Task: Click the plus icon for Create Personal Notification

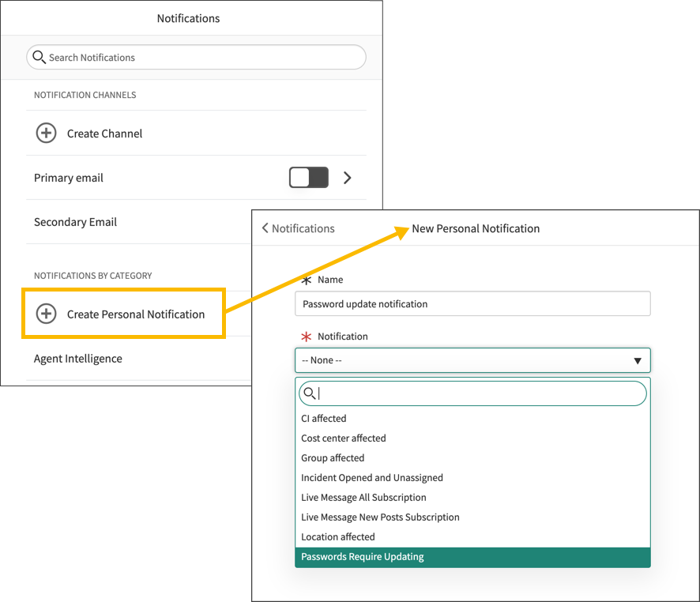Action: click(46, 314)
